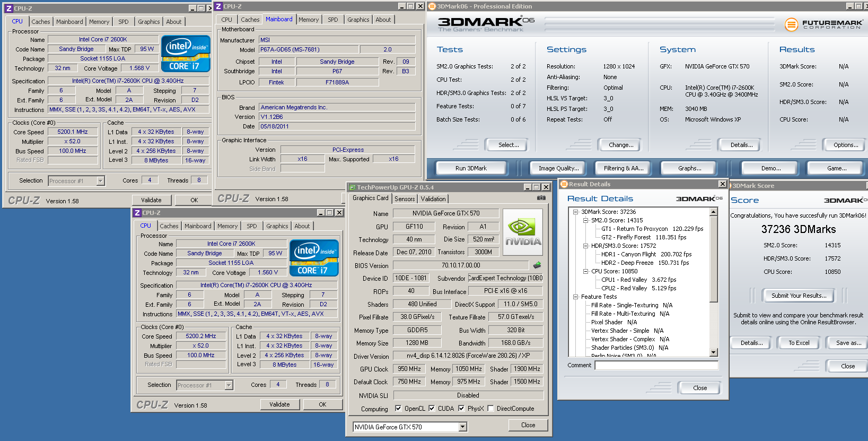Image resolution: width=868 pixels, height=441 pixels.
Task: Close the Result Details window with X
Action: pyautogui.click(x=722, y=184)
